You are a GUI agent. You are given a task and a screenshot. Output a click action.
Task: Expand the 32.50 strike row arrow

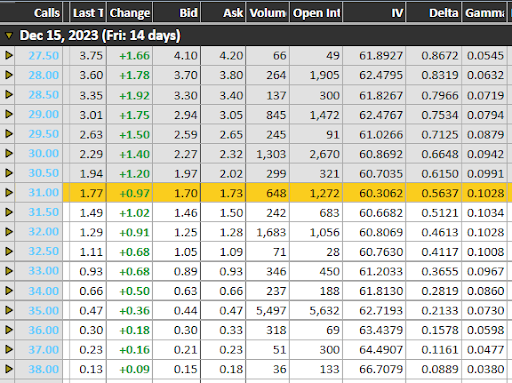tap(9, 251)
